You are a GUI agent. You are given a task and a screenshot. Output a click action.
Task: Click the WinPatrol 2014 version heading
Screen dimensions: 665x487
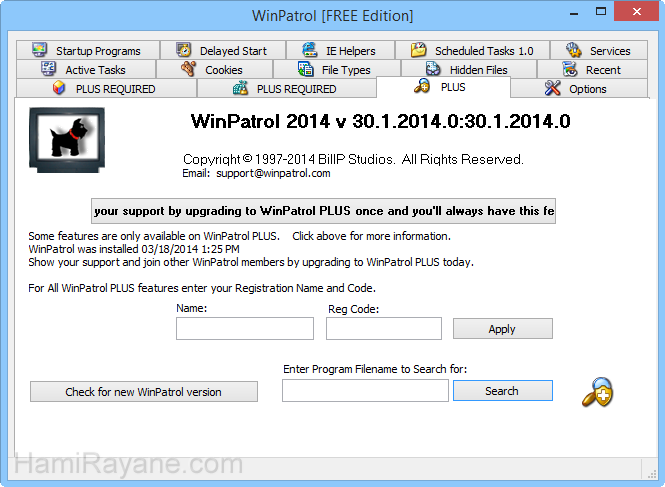pyautogui.click(x=380, y=121)
